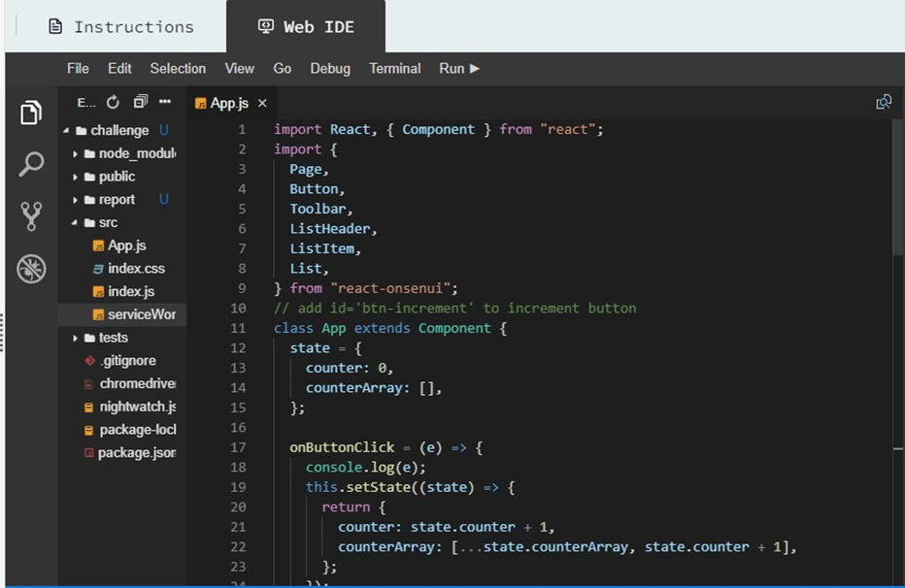
Task: Switch to the Web IDE tab
Action: pyautogui.click(x=306, y=26)
